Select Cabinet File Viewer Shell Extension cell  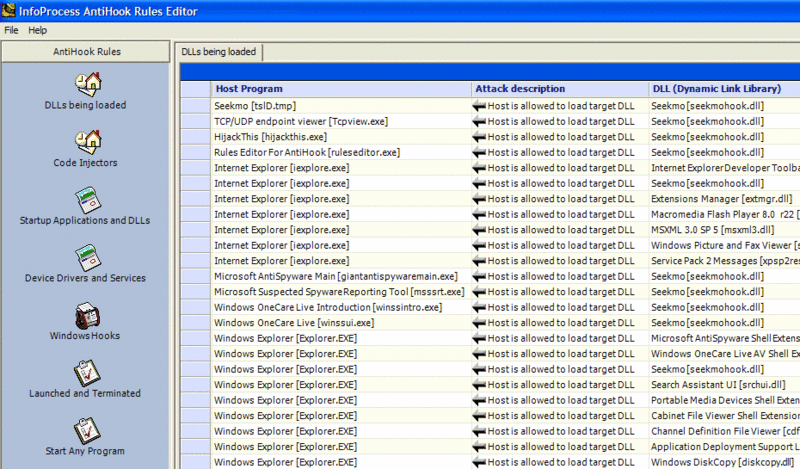724,416
